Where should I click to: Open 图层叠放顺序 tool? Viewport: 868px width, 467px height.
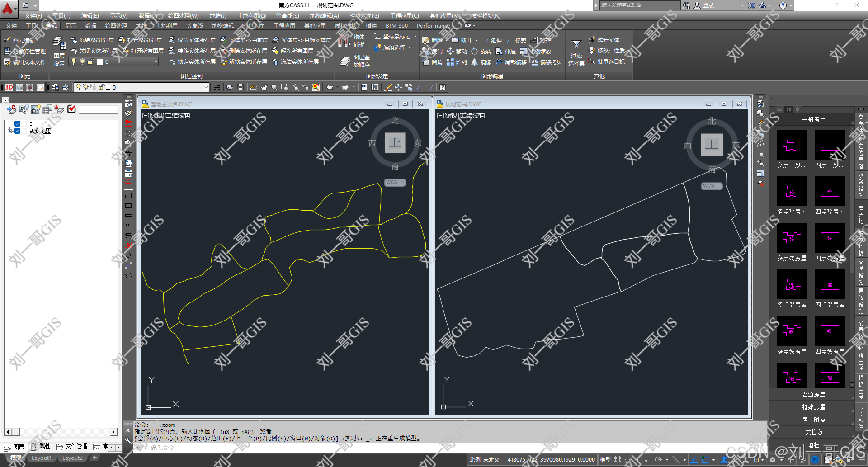355,61
